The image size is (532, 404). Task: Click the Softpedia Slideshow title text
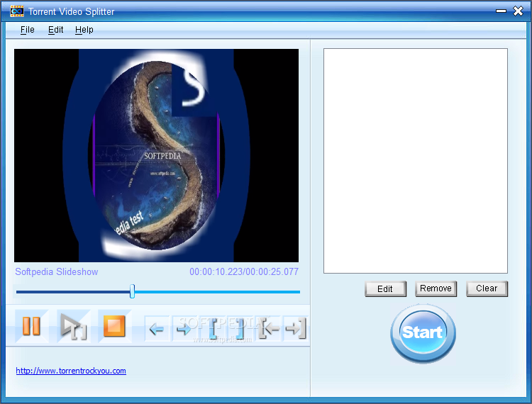(x=57, y=272)
